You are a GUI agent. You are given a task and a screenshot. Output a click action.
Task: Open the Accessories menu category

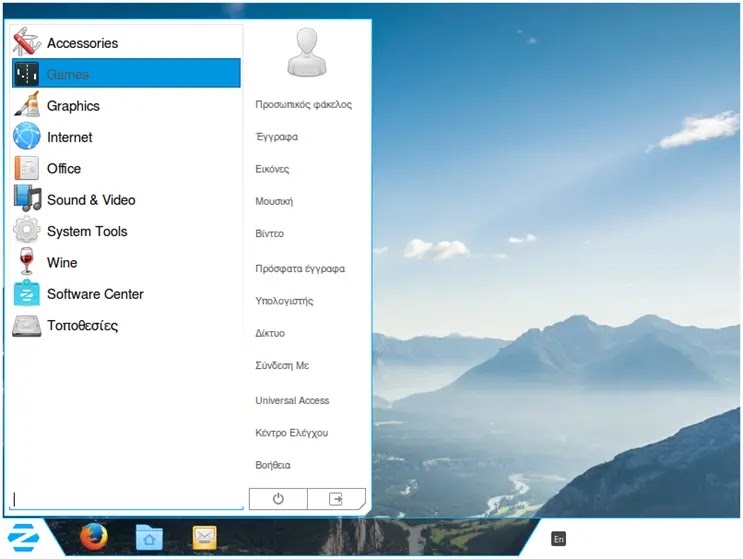pos(126,43)
